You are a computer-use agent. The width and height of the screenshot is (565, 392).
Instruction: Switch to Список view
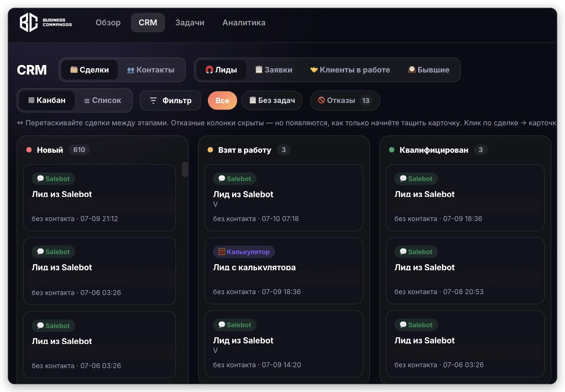coord(103,100)
